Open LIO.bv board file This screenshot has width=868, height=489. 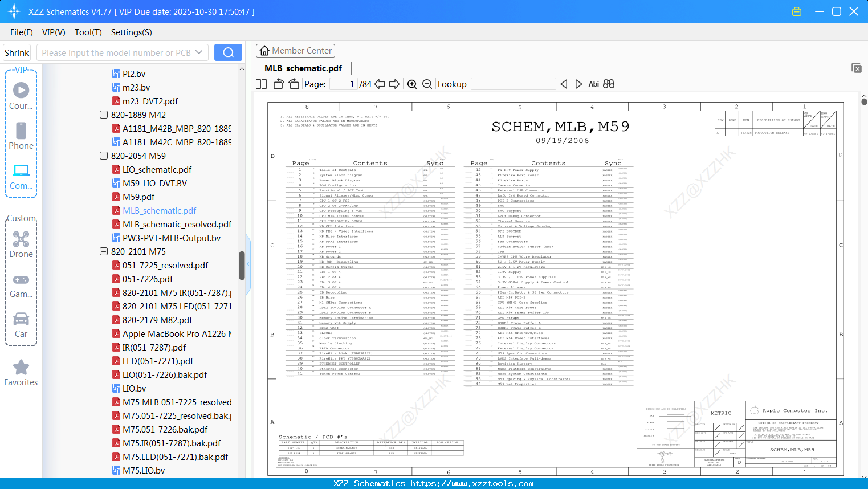[129, 388]
